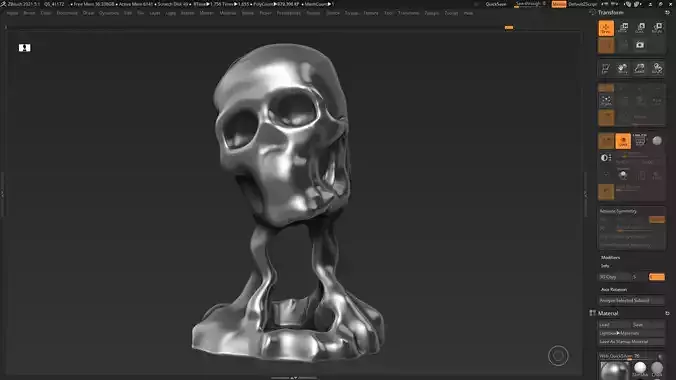This screenshot has width=676, height=380.
Task: Select the Draw pointer mode in Transform
Action: click(x=606, y=28)
